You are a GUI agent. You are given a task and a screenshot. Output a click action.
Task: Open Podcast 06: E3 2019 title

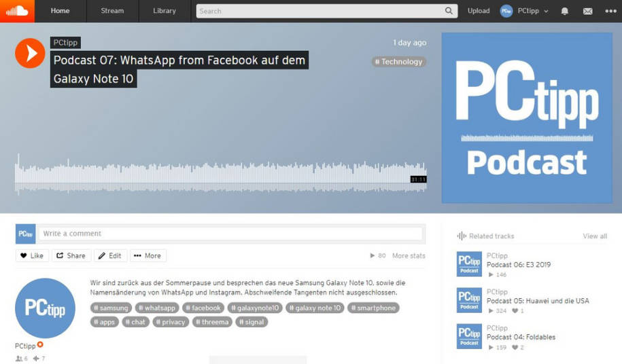coord(519,265)
